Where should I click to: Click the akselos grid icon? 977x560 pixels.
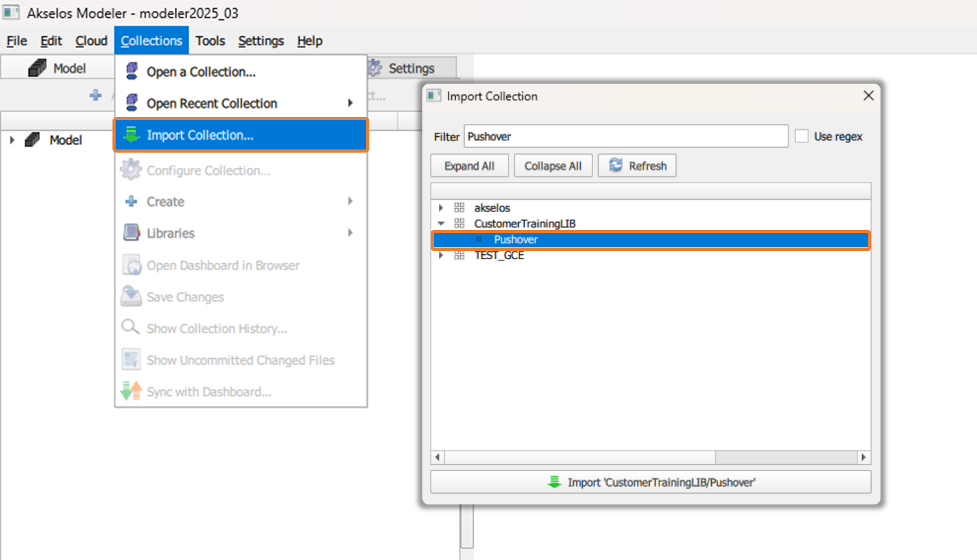point(459,208)
